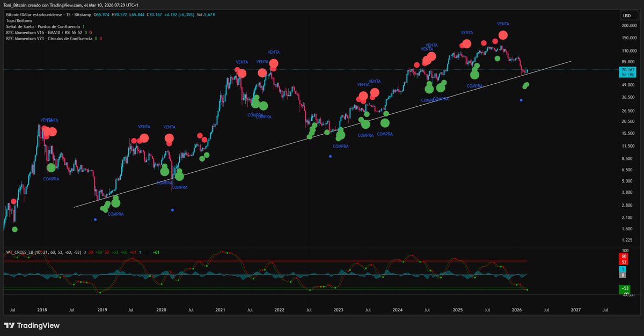The image size is (644, 336).
Task: Select the white ascending trendline
Action: click(322, 134)
